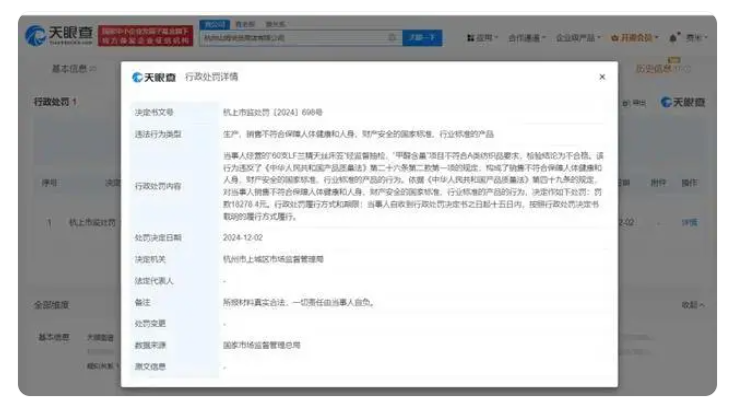Click the 数据来源 field label
Screen dimensions: 736x414
click(150, 345)
